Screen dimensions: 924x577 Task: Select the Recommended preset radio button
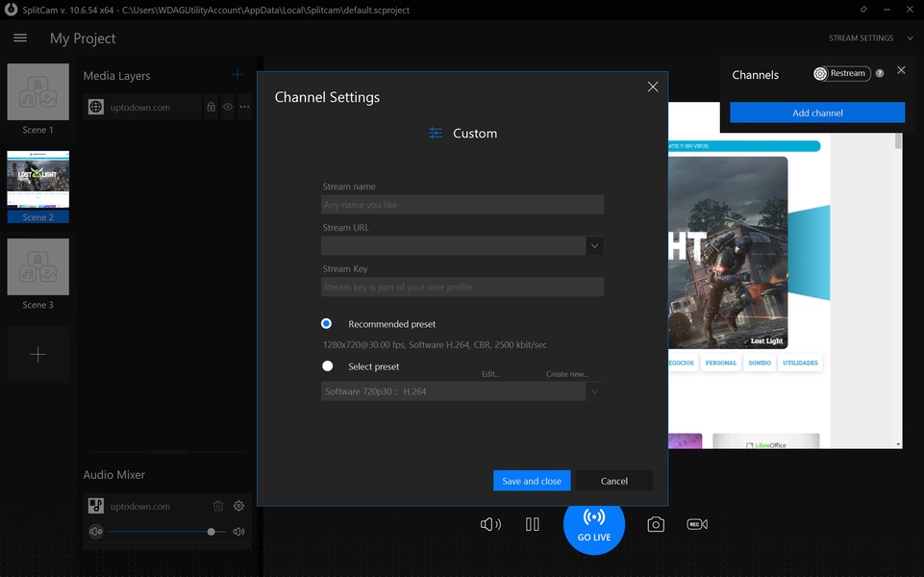tap(327, 324)
